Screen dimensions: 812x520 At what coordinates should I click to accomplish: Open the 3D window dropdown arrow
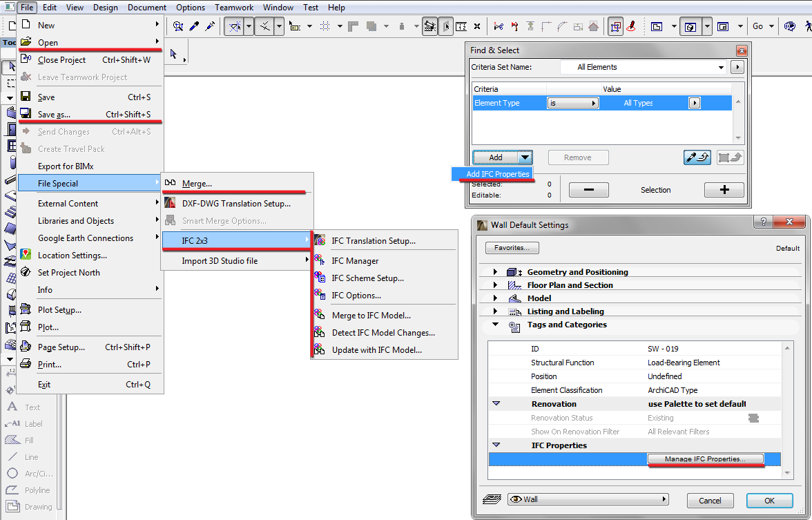pyautogui.click(x=707, y=26)
